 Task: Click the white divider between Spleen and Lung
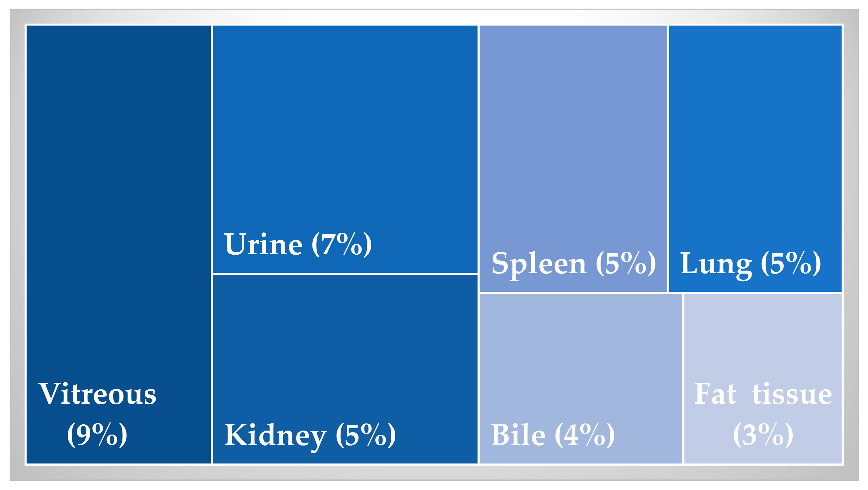tap(668, 158)
